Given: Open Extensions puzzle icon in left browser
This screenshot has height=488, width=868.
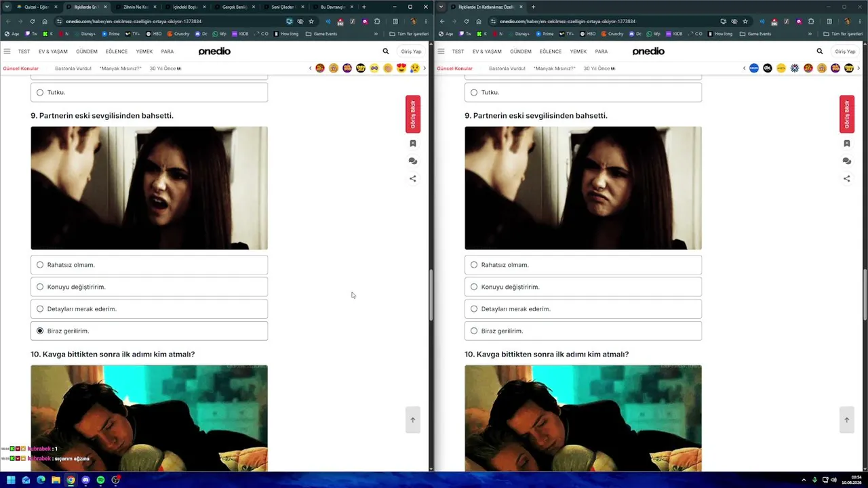Looking at the screenshot, I should pos(377,21).
